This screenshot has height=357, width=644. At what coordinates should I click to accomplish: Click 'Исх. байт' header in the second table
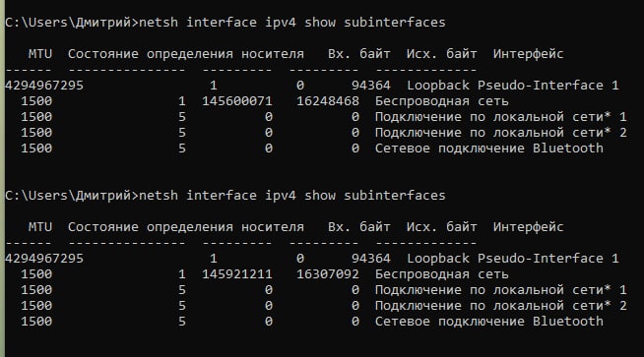pyautogui.click(x=441, y=227)
